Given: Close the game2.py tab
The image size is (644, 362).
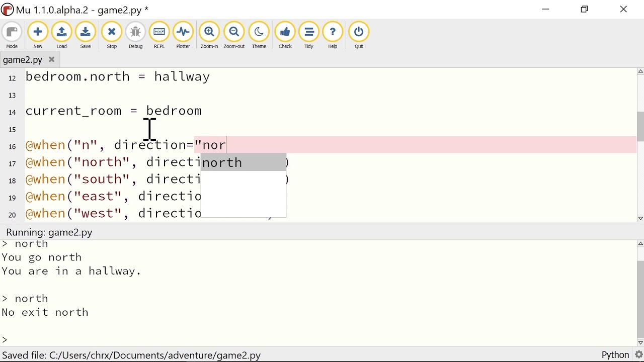Looking at the screenshot, I should tap(52, 60).
